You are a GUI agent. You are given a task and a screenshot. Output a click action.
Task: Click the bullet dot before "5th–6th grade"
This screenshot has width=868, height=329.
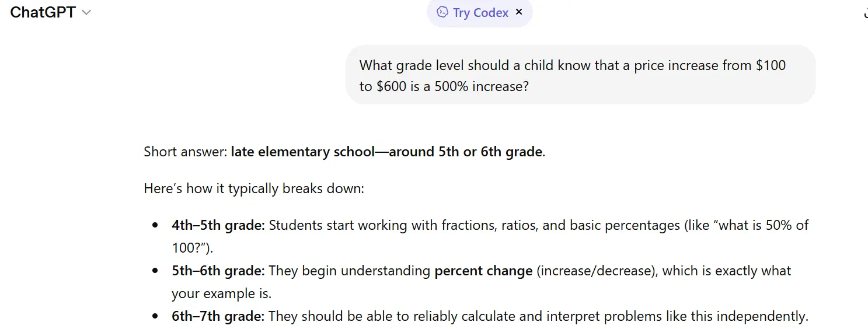click(x=155, y=271)
